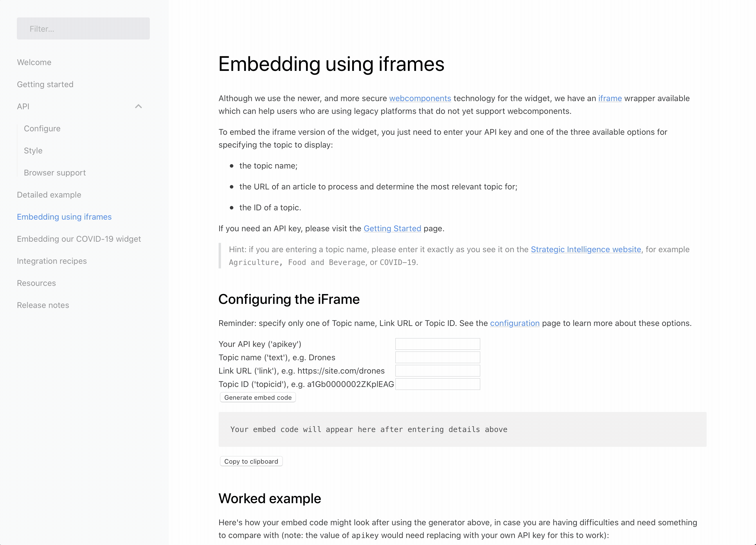
Task: Open Release notes page
Action: pyautogui.click(x=43, y=305)
